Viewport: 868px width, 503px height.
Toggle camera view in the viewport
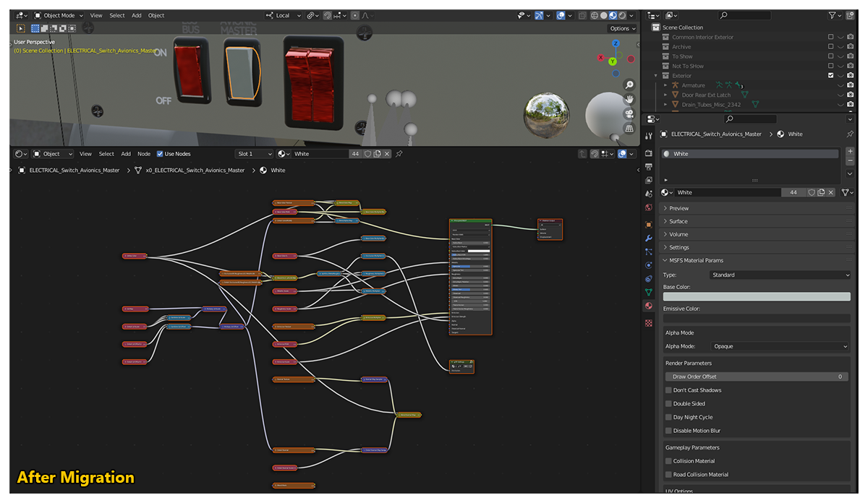629,113
